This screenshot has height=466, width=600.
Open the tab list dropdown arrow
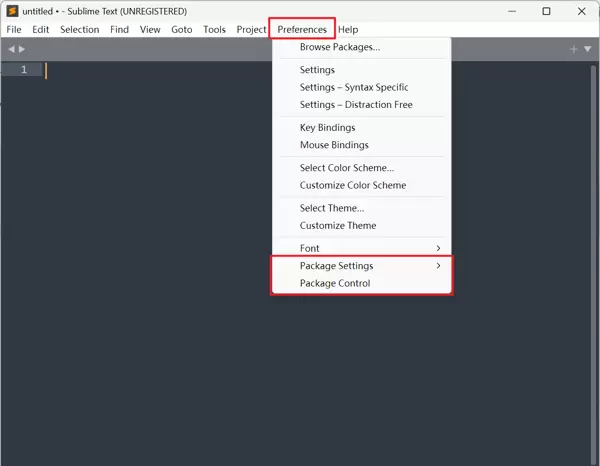pos(587,49)
